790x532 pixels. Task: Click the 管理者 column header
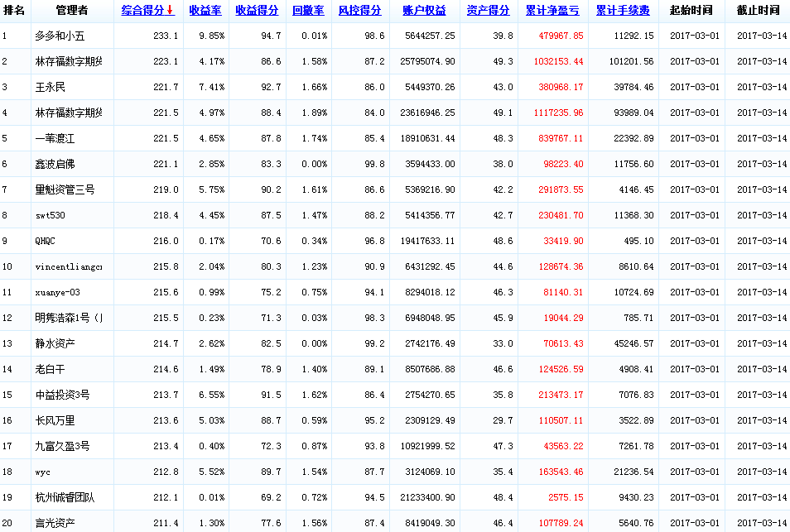(x=72, y=10)
